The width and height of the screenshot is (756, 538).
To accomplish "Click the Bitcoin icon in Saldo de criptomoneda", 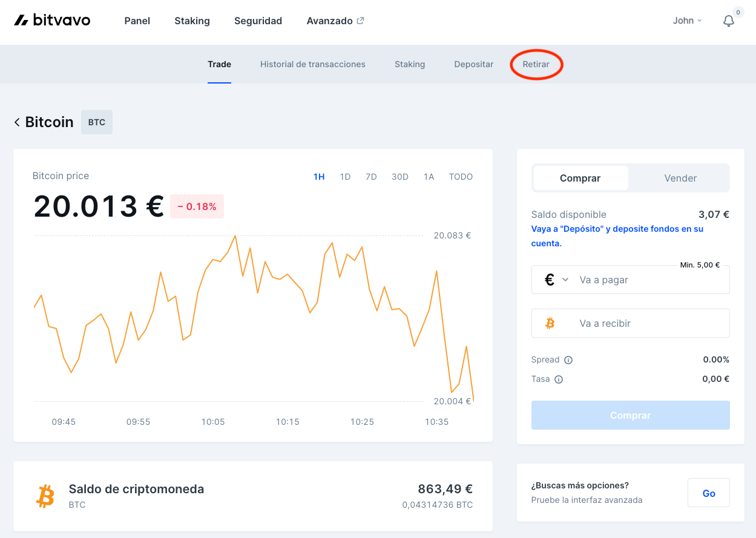I will tap(45, 496).
